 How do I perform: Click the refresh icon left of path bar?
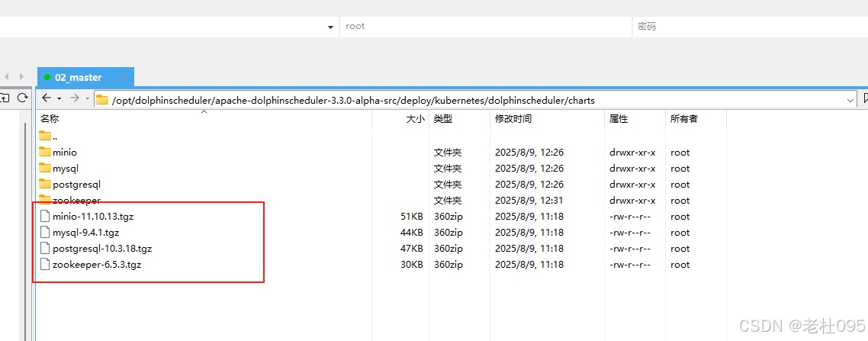point(22,98)
